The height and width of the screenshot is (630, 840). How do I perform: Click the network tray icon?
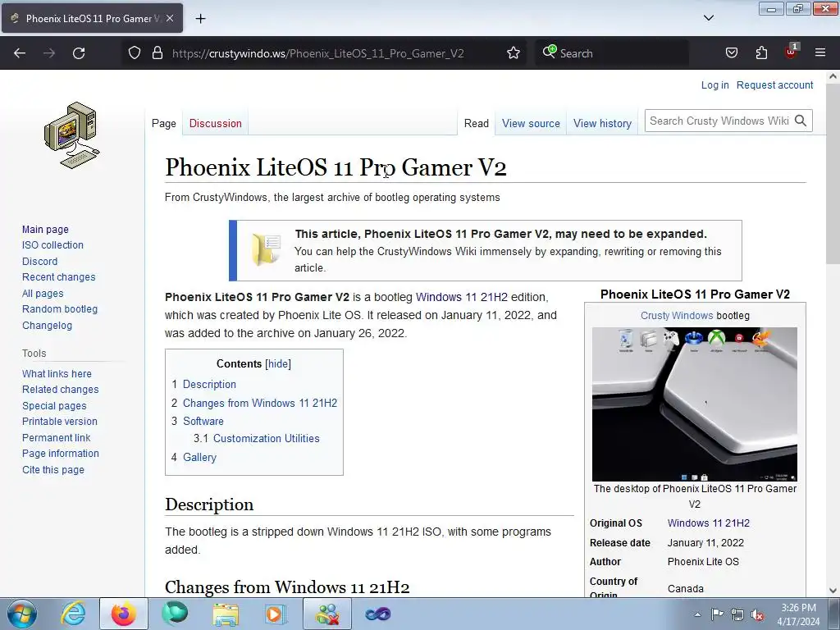[737, 614]
